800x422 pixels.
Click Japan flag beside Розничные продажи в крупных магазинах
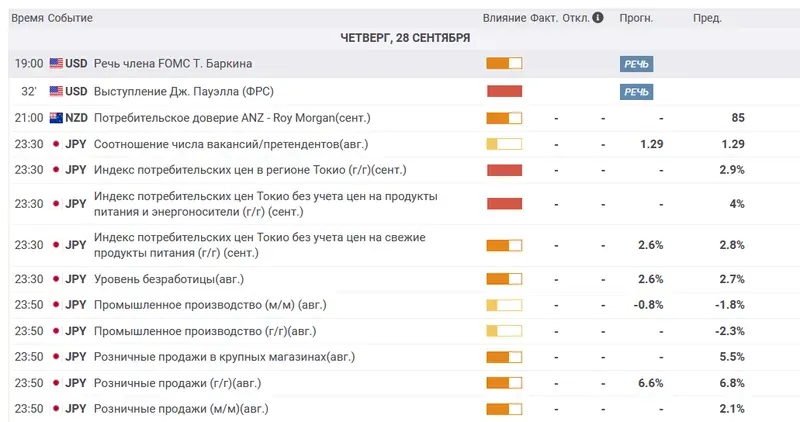pos(56,357)
